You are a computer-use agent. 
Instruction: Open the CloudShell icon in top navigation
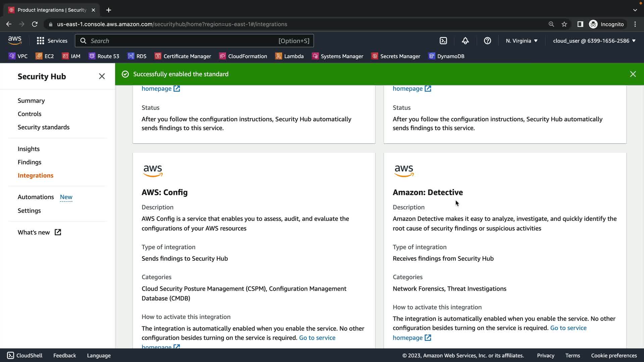pyautogui.click(x=443, y=41)
